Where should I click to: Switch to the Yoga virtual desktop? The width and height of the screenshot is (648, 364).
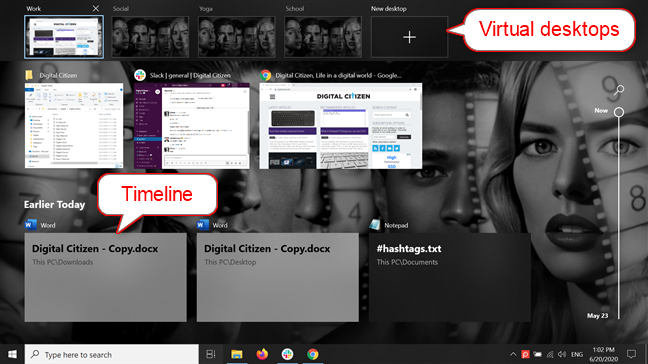click(x=236, y=37)
